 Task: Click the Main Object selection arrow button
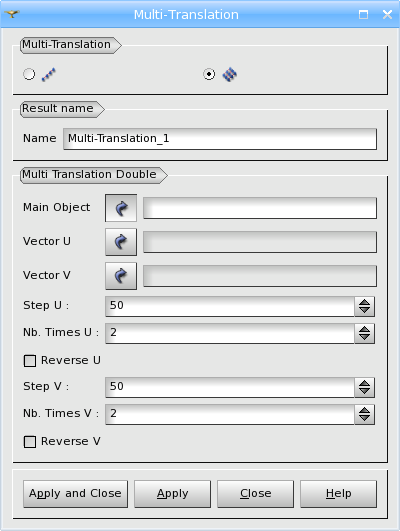point(121,208)
